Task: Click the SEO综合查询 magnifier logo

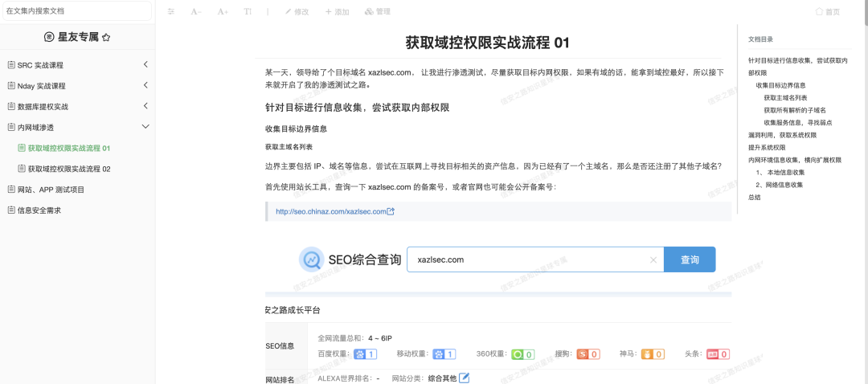Action: coord(311,259)
